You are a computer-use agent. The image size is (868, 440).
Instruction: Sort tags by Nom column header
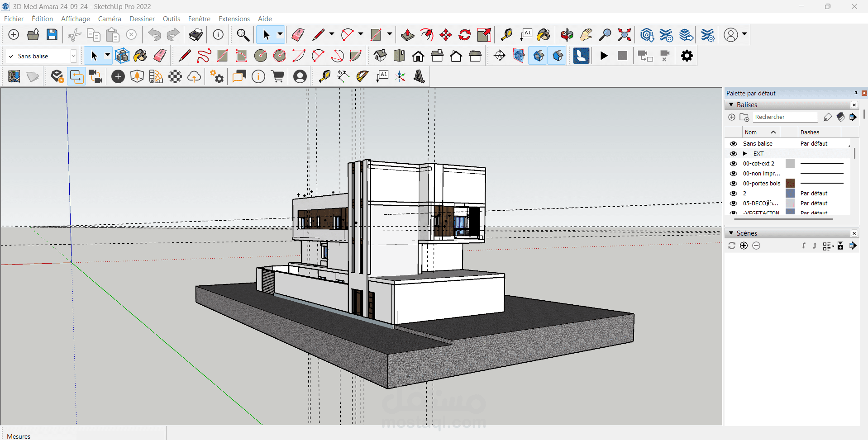(x=751, y=132)
